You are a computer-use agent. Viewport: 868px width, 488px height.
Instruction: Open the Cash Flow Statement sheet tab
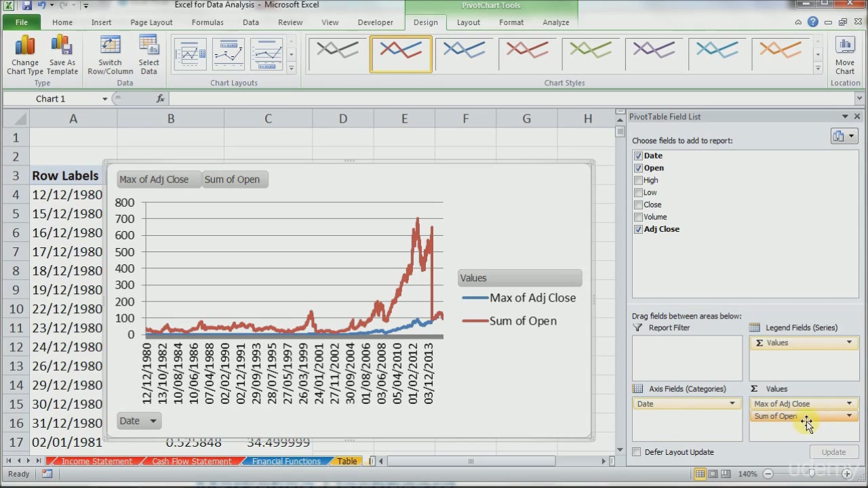coord(191,462)
